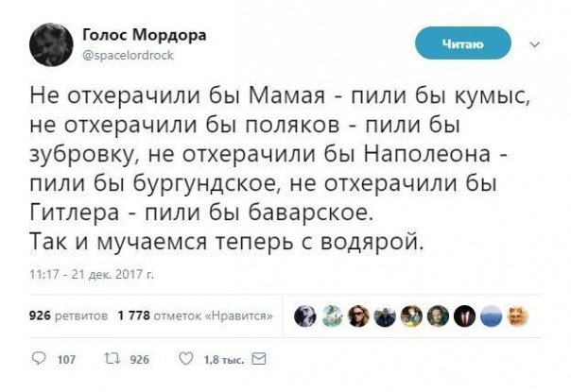Screen dimensions: 571x392
Task: Like the tweet with the heart icon
Action: (x=185, y=359)
